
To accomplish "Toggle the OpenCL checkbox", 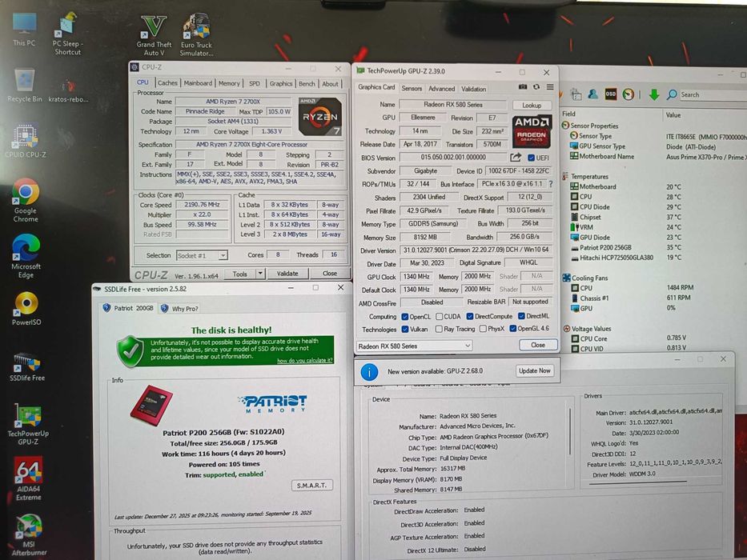I will coord(405,316).
